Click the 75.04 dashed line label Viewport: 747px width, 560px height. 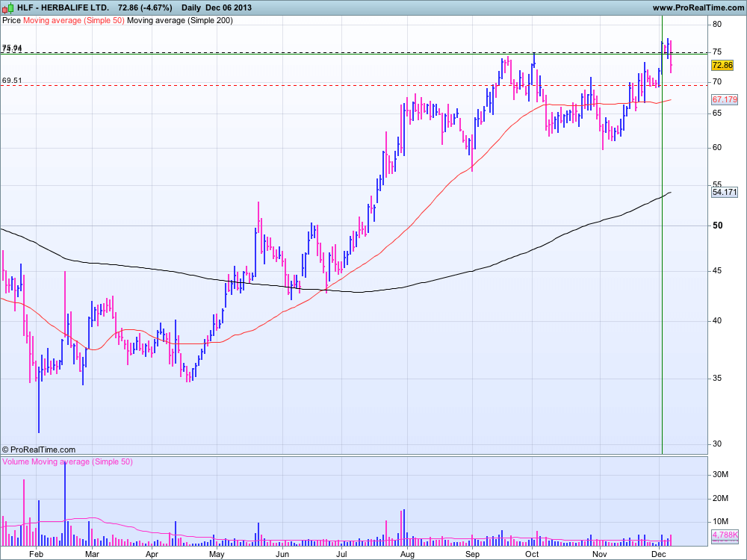[12, 47]
